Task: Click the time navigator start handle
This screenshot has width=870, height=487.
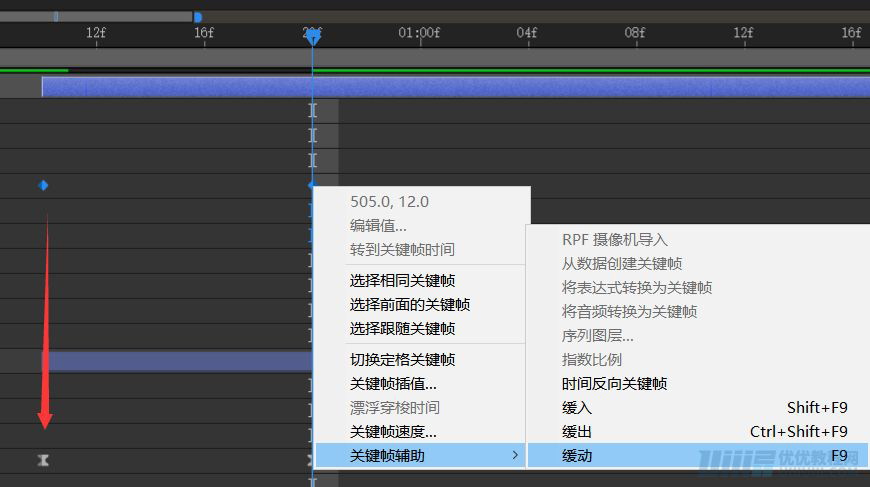Action: coord(56,17)
